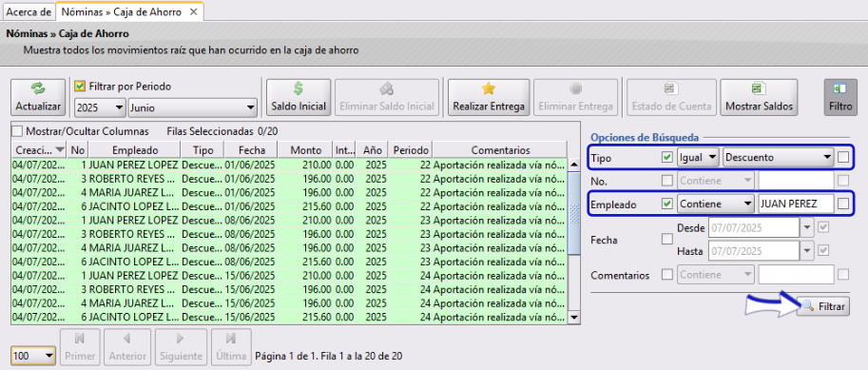Toggle Mostrar/Ocultar Columnas checkbox

click(17, 132)
